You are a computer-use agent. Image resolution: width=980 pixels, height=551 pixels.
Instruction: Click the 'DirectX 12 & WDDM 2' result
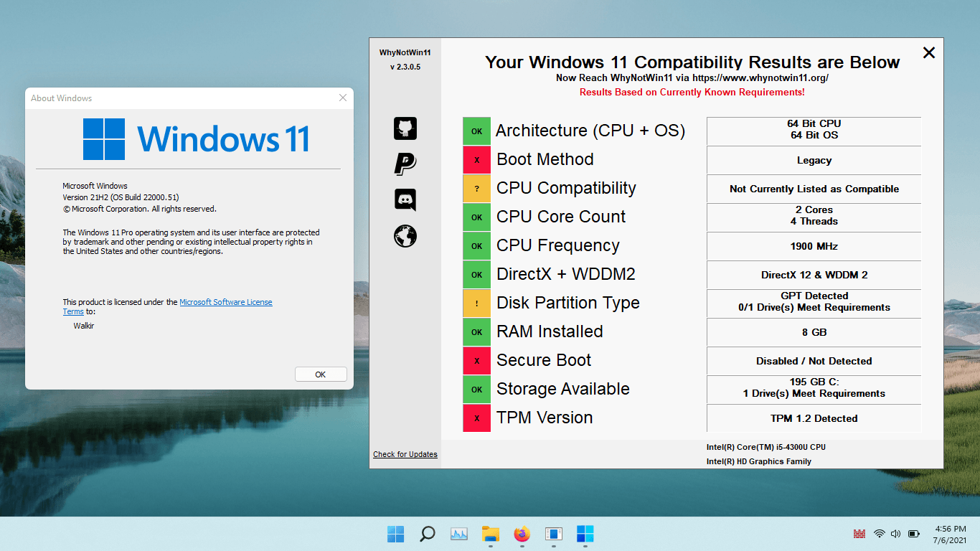pos(814,275)
